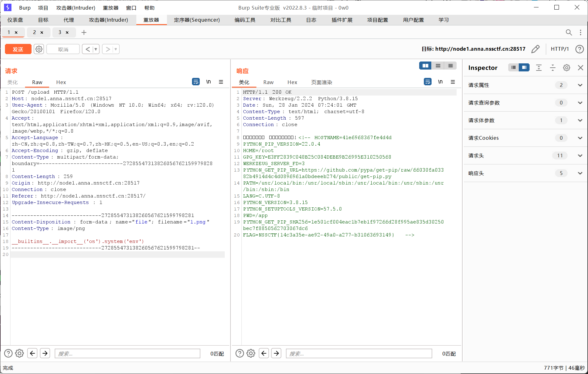
Task: Open the Repeater send settings gear
Action: click(x=39, y=49)
